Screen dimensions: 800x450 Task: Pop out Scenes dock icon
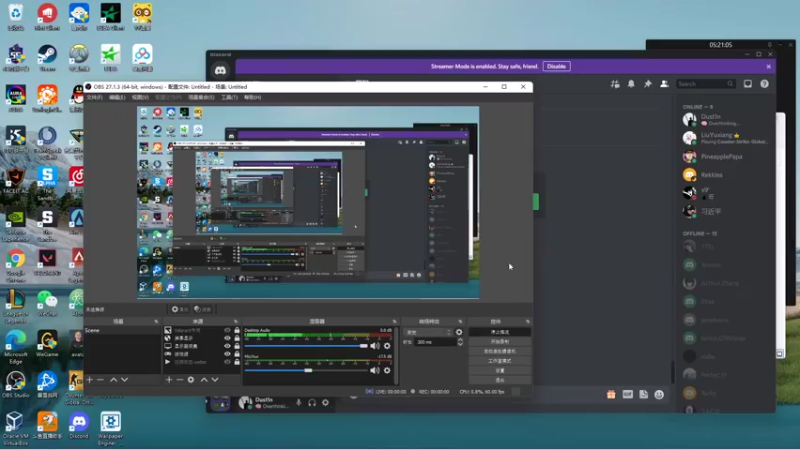coord(156,321)
